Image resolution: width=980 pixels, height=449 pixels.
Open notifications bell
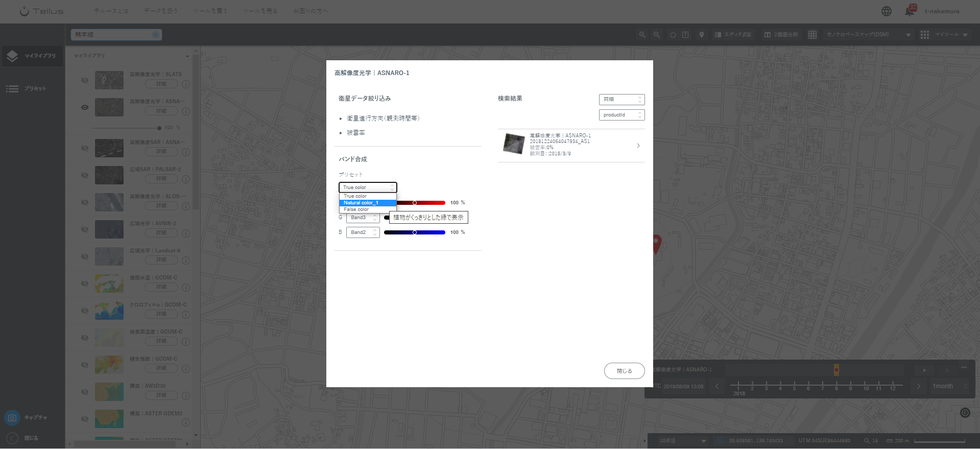point(910,11)
